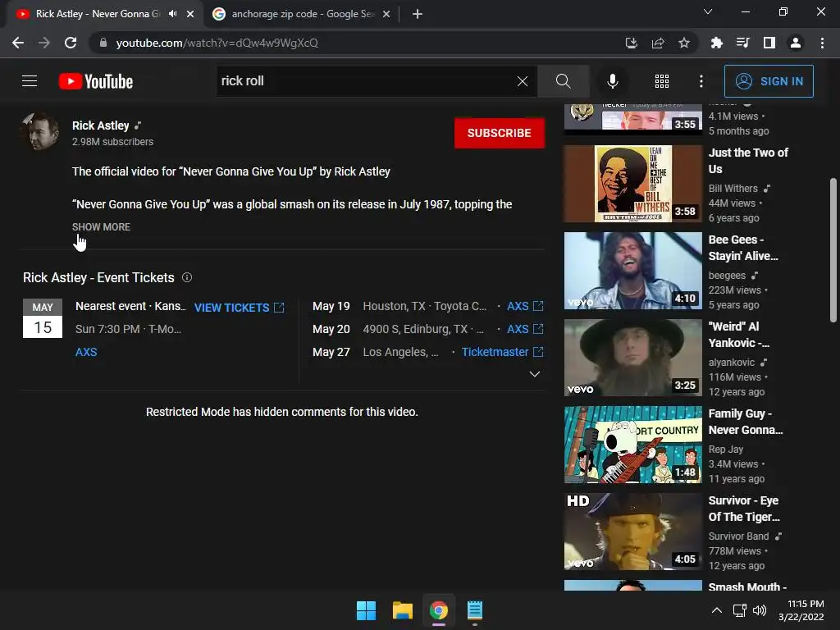Open the YouTube apps grid
Image resolution: width=840 pixels, height=630 pixels.
[x=662, y=81]
